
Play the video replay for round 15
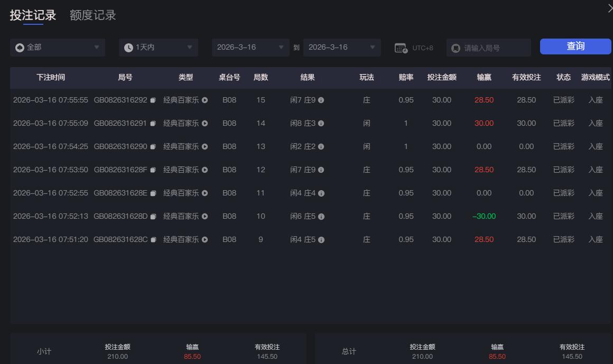pos(204,100)
